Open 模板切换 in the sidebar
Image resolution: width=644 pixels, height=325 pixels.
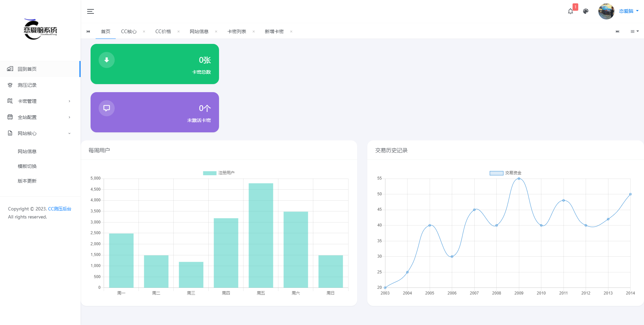pos(27,166)
